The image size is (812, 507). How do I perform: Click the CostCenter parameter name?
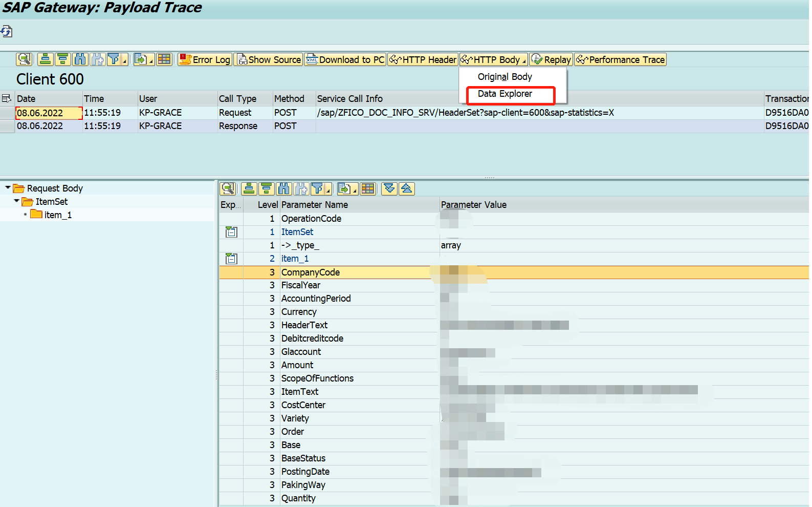pyautogui.click(x=303, y=405)
